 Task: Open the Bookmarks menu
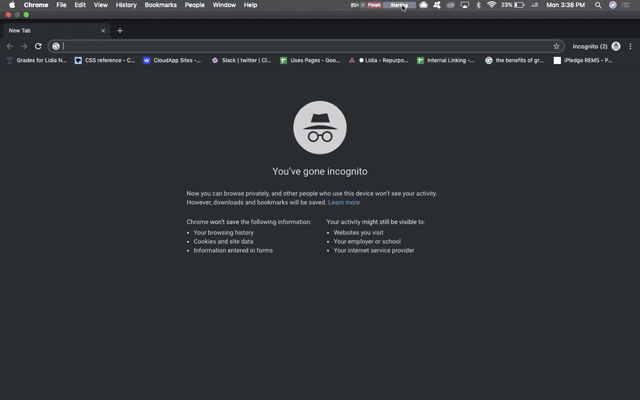pos(160,5)
